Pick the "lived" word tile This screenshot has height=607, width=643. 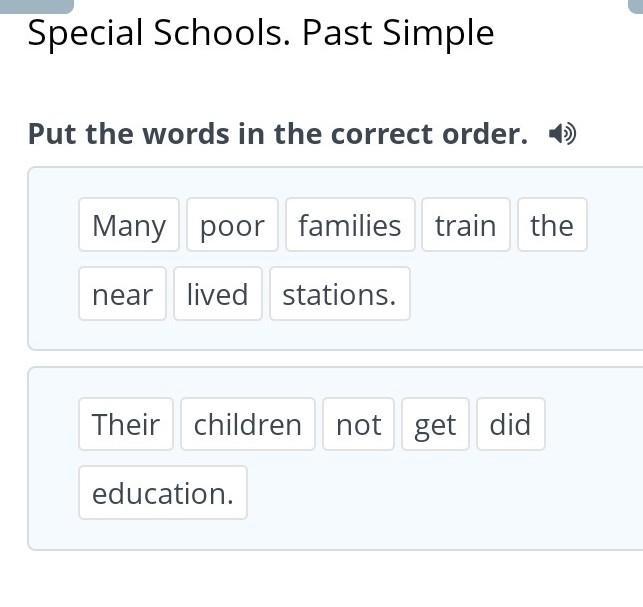point(217,294)
